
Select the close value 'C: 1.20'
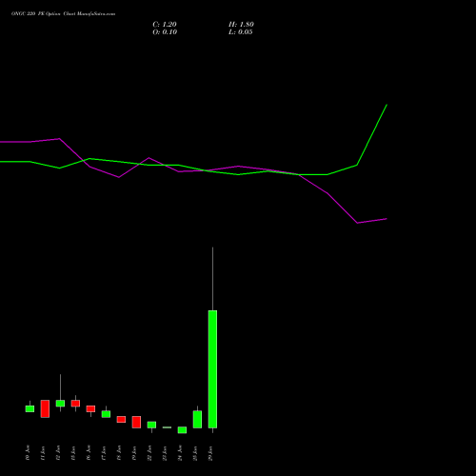(165, 25)
